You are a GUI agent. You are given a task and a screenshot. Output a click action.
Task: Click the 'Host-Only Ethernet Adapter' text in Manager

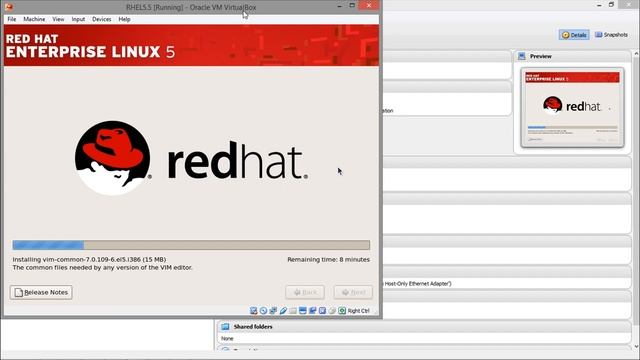tap(417, 283)
